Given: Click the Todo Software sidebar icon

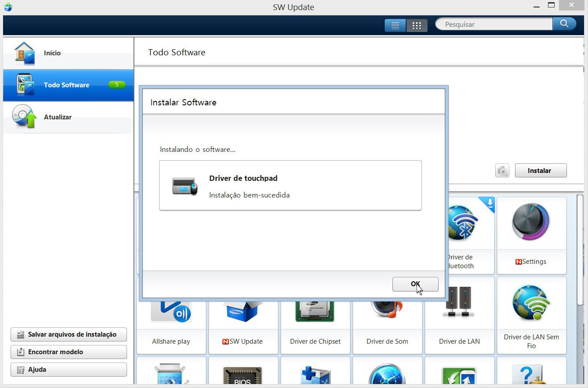Looking at the screenshot, I should click(x=25, y=85).
